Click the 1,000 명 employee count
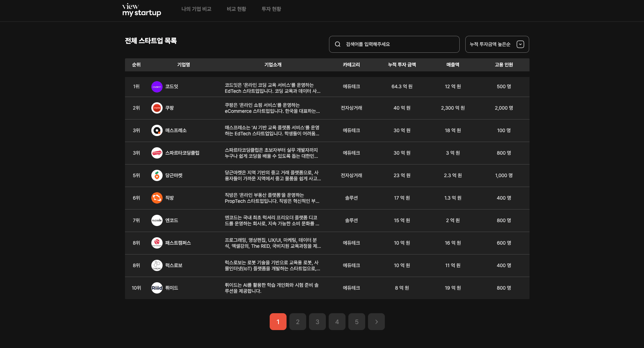 coord(504,175)
